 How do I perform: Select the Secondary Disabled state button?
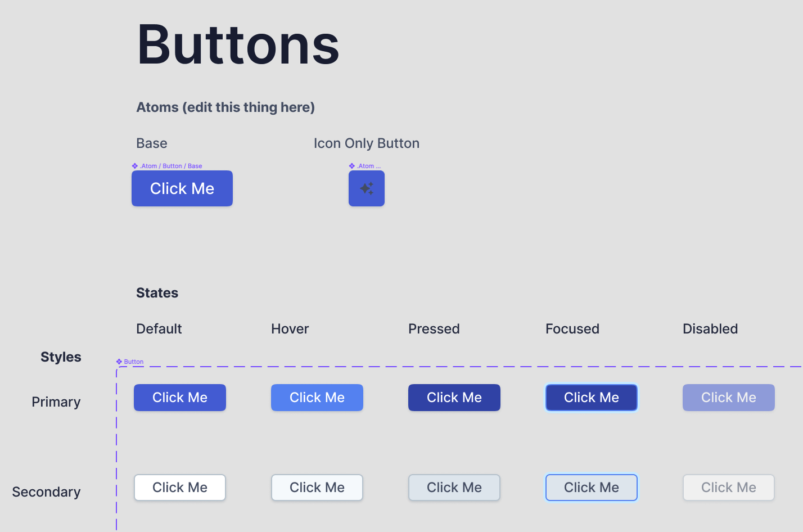click(x=729, y=488)
